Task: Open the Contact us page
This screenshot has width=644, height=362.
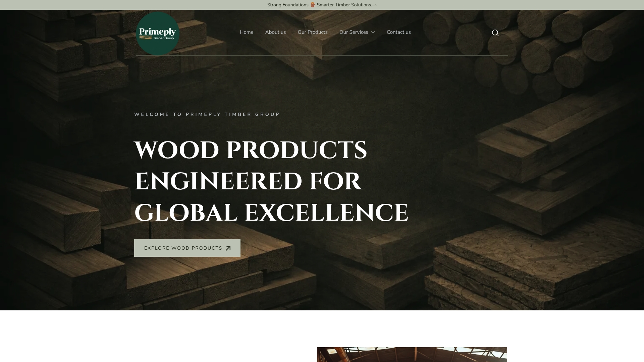Action: coord(398,32)
